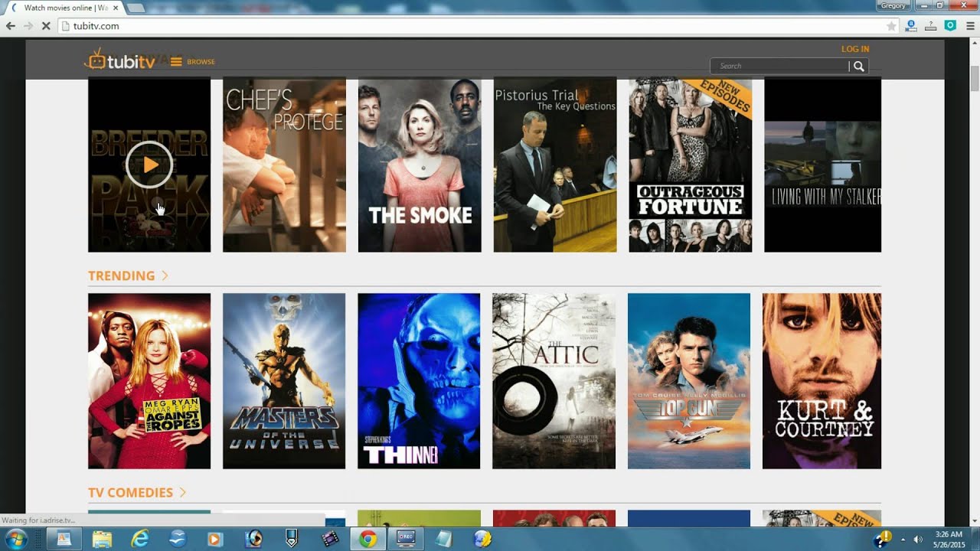The width and height of the screenshot is (980, 551).
Task: Click the scrollbar up arrow
Action: [975, 43]
